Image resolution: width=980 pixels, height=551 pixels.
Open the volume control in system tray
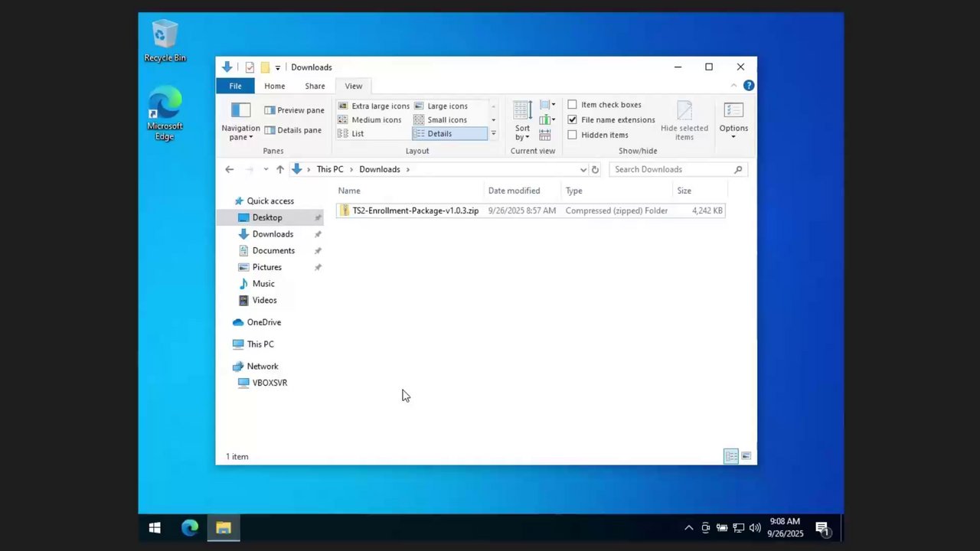755,527
